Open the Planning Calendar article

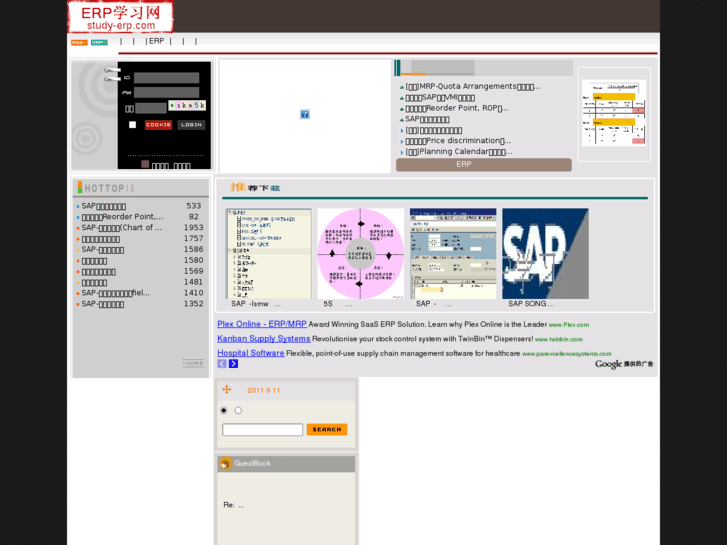pyautogui.click(x=459, y=152)
